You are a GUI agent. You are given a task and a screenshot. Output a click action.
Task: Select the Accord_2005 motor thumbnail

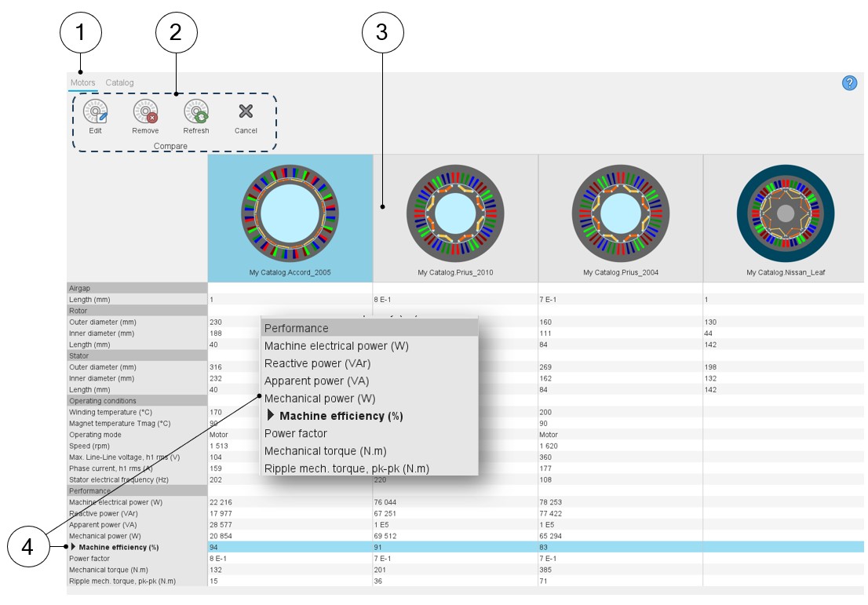(290, 213)
